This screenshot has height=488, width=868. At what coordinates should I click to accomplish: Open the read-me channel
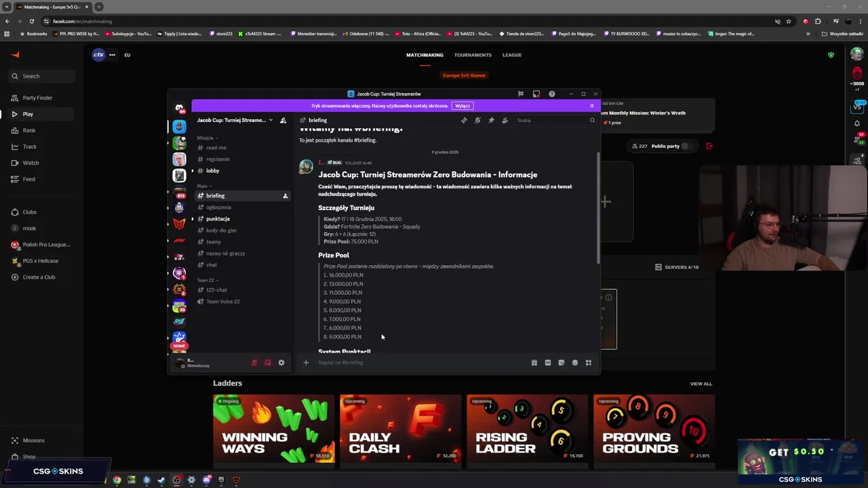pyautogui.click(x=241, y=148)
